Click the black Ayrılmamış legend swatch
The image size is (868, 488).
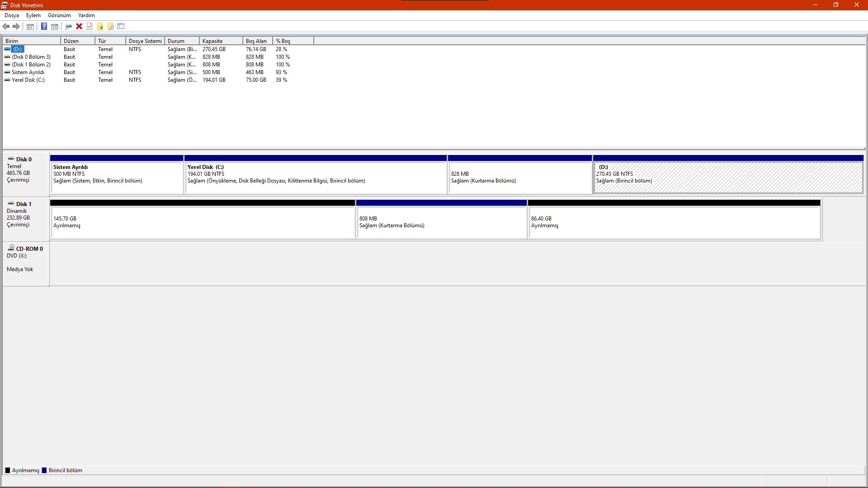coord(7,470)
